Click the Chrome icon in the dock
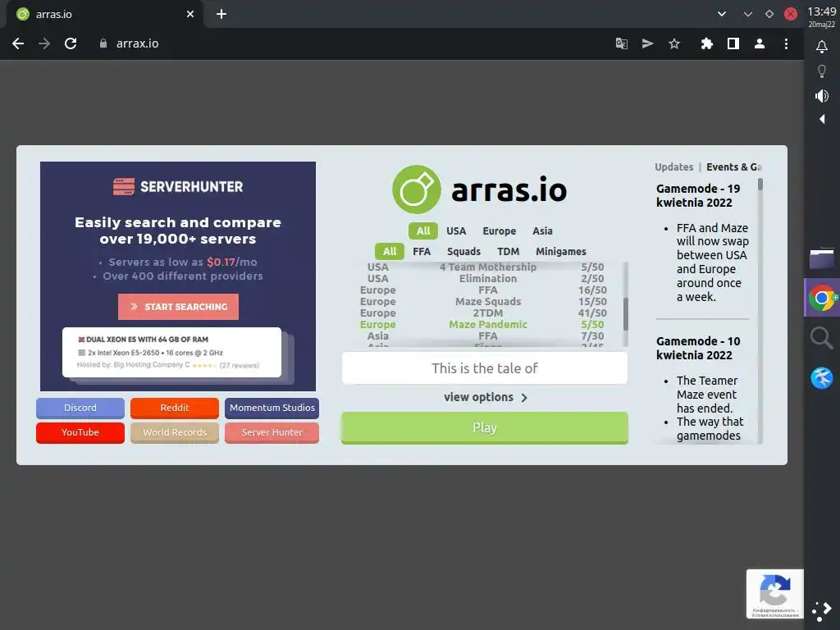The image size is (840, 630). coord(822,297)
